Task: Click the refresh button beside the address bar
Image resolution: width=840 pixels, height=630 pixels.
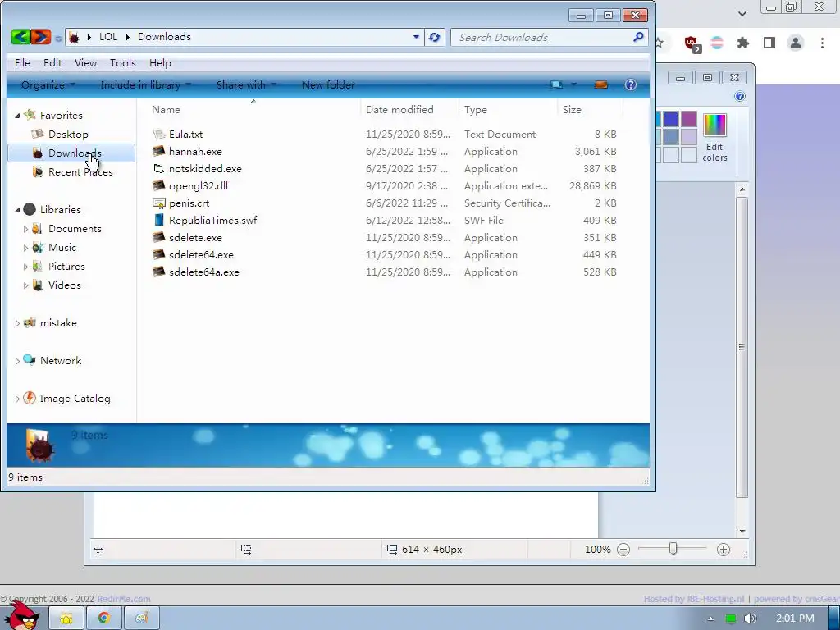Action: (435, 37)
